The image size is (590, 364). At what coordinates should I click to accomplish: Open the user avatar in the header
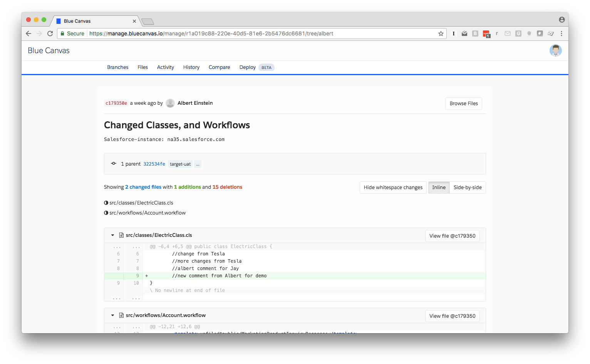tap(555, 50)
